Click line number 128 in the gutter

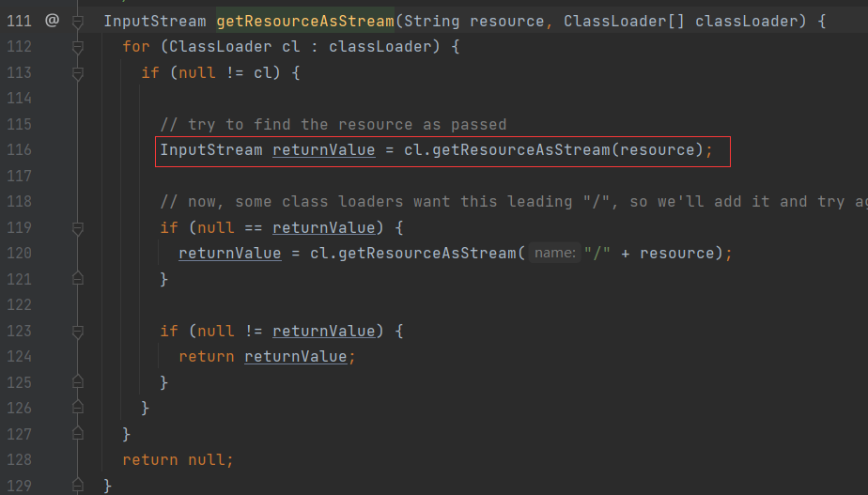[20, 459]
